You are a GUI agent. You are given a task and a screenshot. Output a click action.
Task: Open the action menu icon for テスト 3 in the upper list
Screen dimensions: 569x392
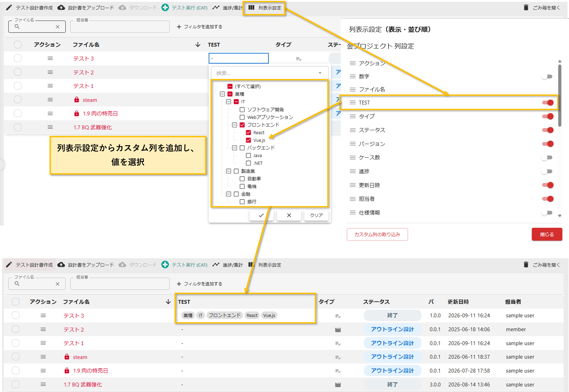point(50,58)
